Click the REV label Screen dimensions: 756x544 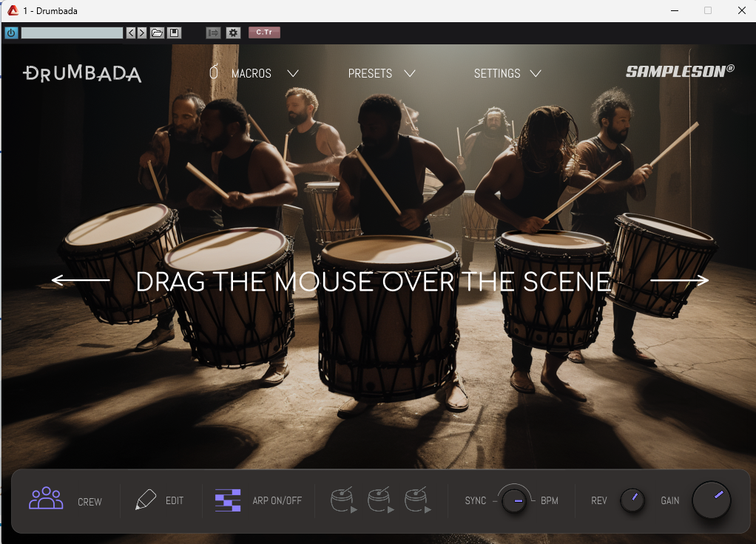click(599, 500)
